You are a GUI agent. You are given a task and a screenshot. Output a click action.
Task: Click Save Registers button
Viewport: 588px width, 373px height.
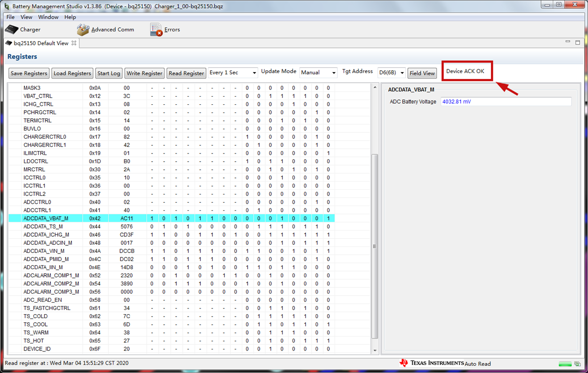click(x=29, y=73)
